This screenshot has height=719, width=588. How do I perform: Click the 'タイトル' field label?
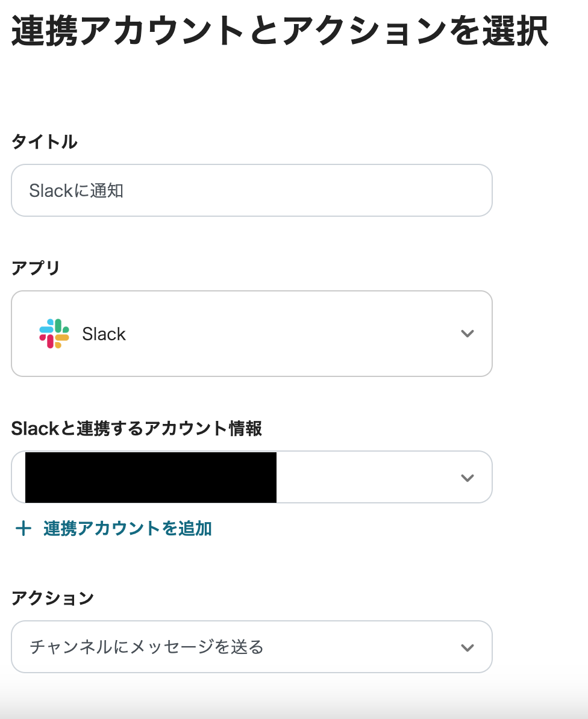pyautogui.click(x=44, y=142)
